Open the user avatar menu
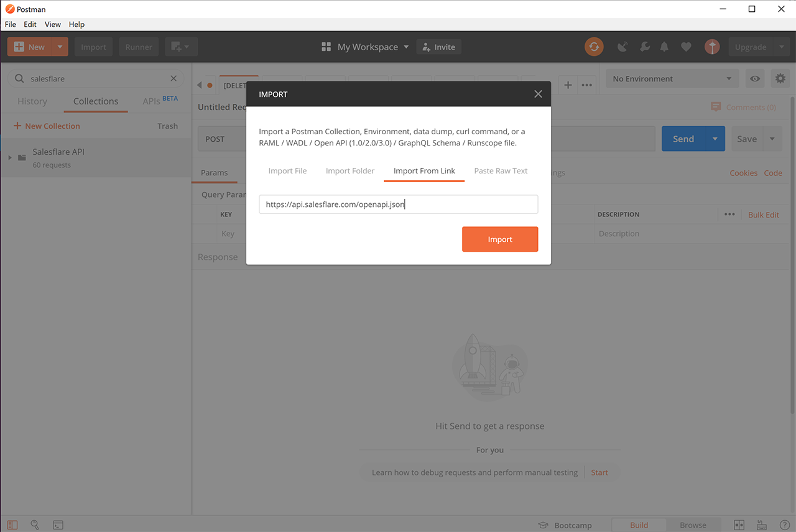The image size is (796, 532). pos(712,47)
